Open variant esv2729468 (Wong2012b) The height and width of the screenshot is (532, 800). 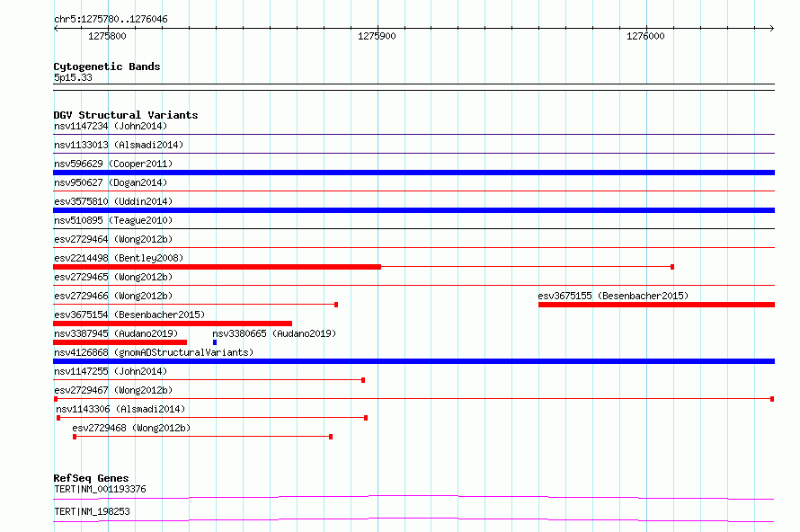click(131, 428)
